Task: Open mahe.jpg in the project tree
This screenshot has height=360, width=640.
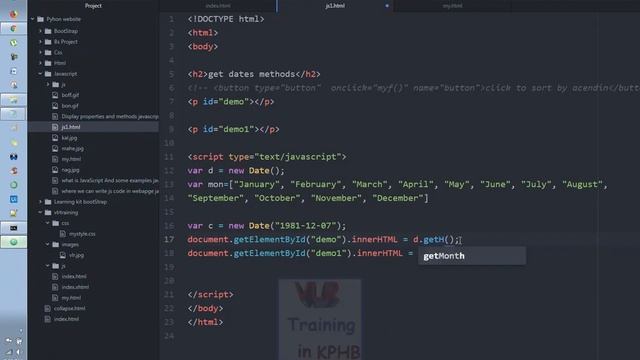Action: pyautogui.click(x=72, y=148)
